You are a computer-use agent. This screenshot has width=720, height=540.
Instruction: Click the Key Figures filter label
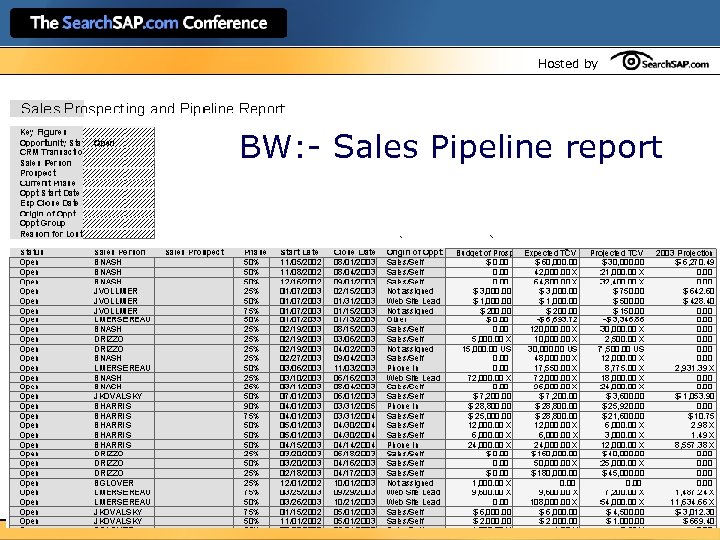(43, 132)
